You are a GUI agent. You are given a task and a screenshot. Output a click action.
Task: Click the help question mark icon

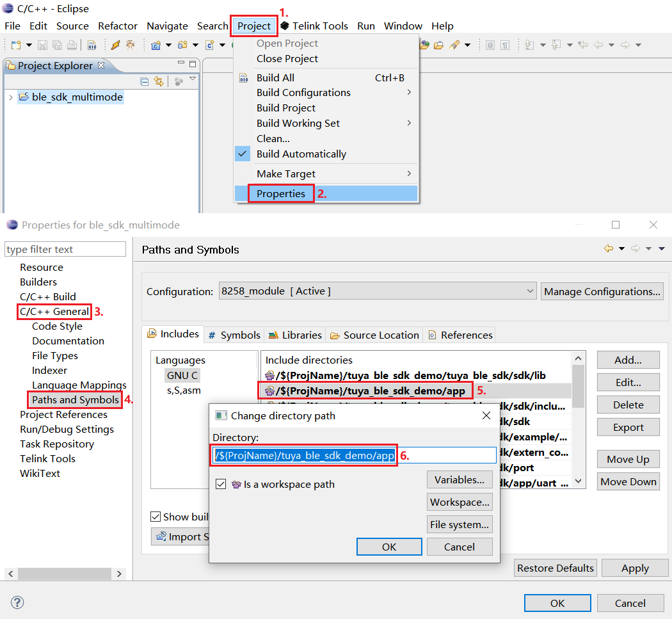[x=17, y=602]
